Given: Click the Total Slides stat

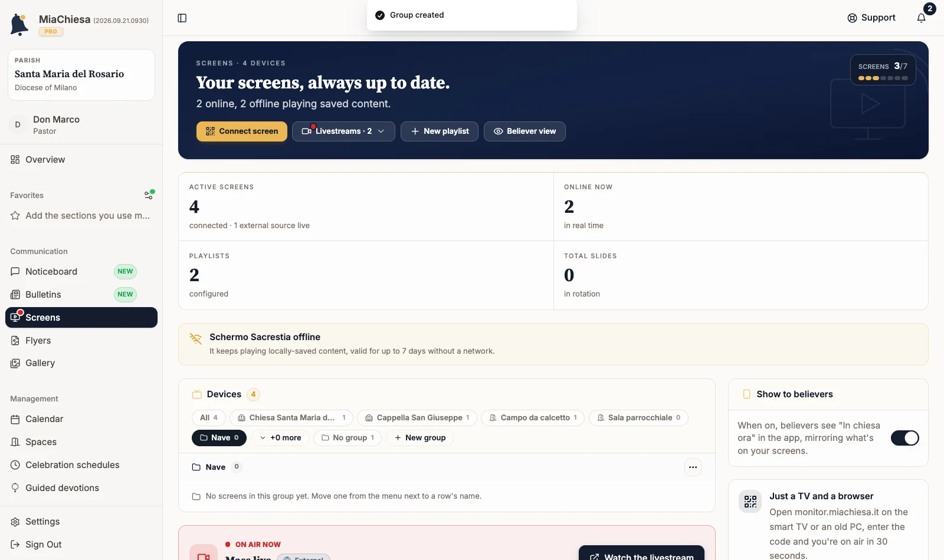Looking at the screenshot, I should [741, 275].
